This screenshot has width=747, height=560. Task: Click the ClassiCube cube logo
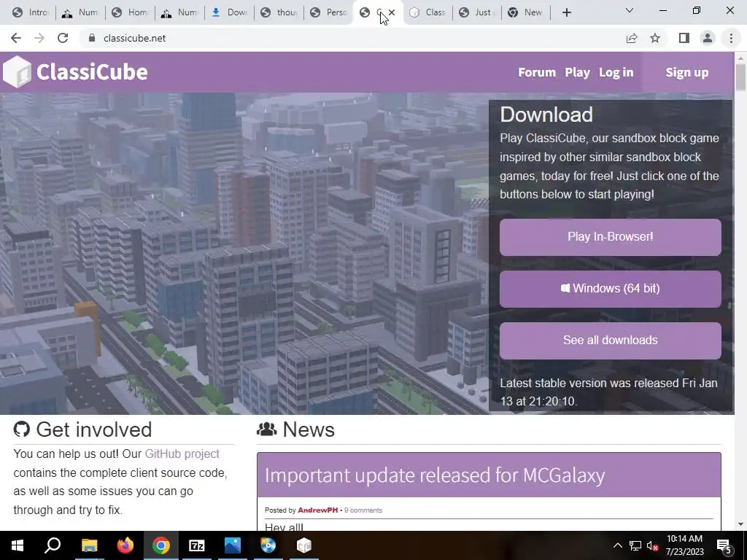pos(17,72)
